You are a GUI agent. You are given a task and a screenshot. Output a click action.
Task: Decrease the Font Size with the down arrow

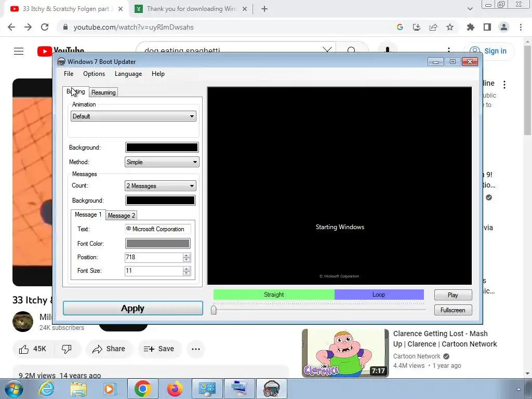pyautogui.click(x=187, y=273)
